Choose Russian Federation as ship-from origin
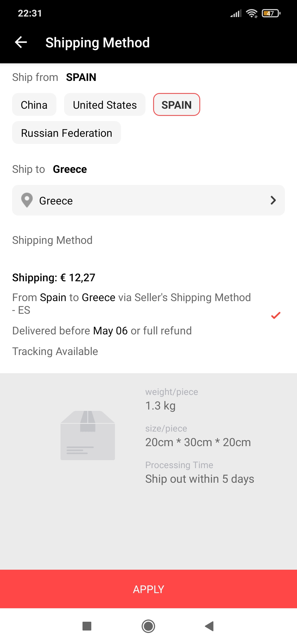The width and height of the screenshot is (297, 644). tap(67, 133)
